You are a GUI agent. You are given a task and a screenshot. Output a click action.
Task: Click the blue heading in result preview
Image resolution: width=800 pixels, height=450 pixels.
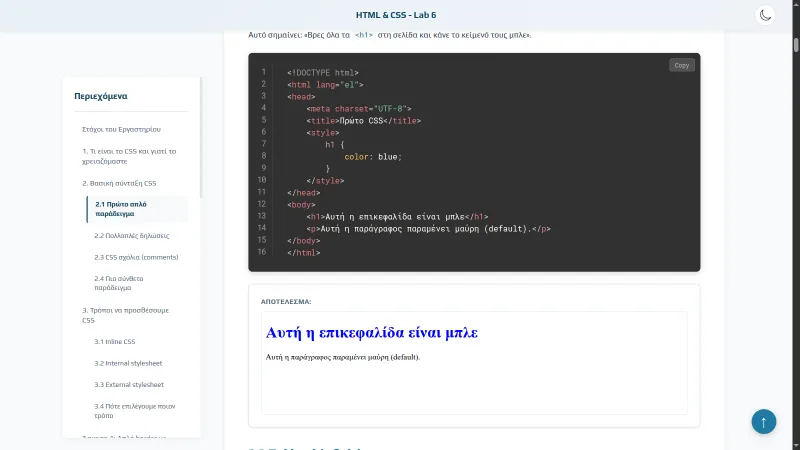pos(371,333)
